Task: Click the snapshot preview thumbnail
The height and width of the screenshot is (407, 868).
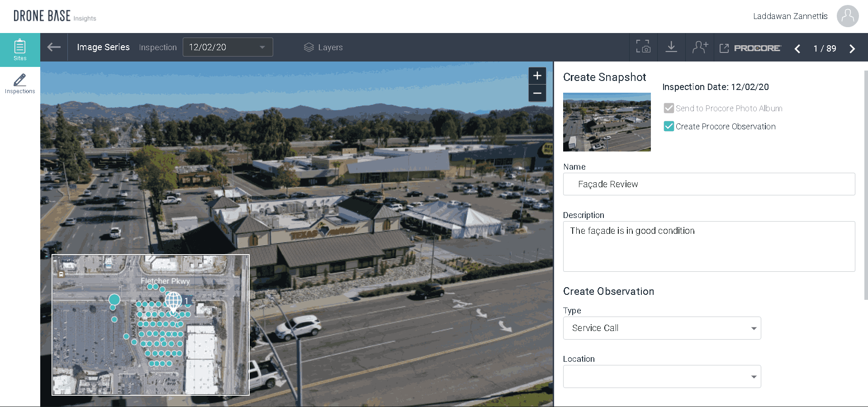Action: (x=607, y=122)
